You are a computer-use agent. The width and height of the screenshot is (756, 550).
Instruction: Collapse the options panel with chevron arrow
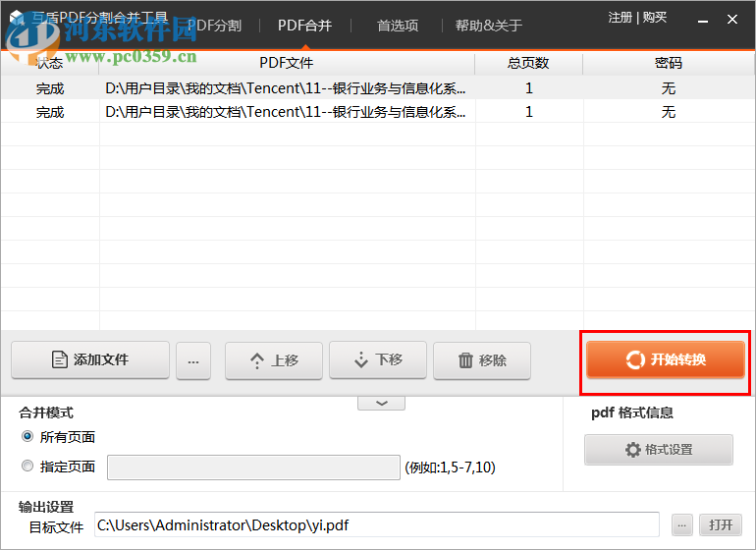point(381,403)
